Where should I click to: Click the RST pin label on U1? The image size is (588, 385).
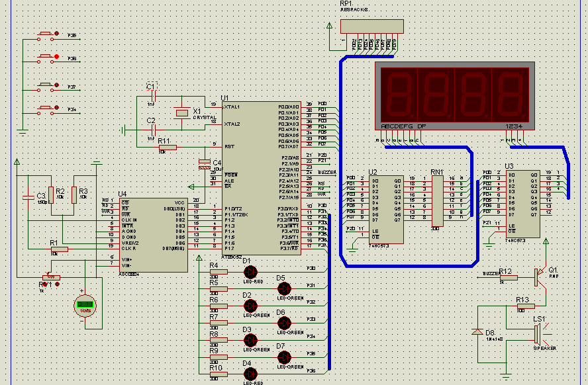(x=230, y=146)
